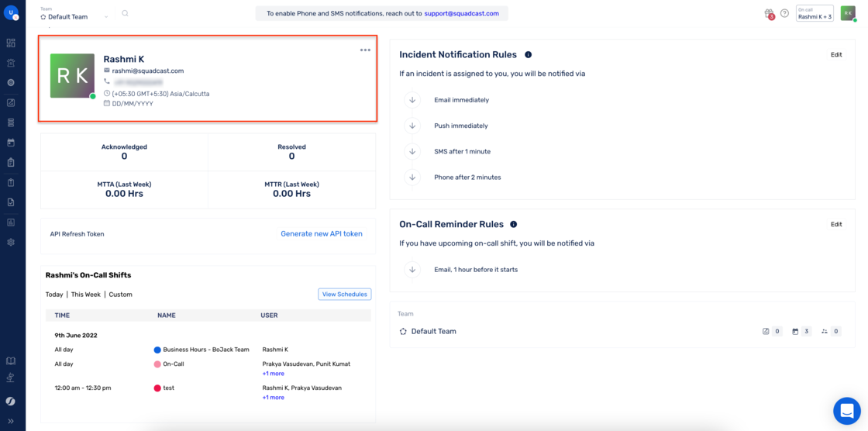Open the settings gear icon in sidebar
This screenshot has height=431, width=868.
point(11,242)
